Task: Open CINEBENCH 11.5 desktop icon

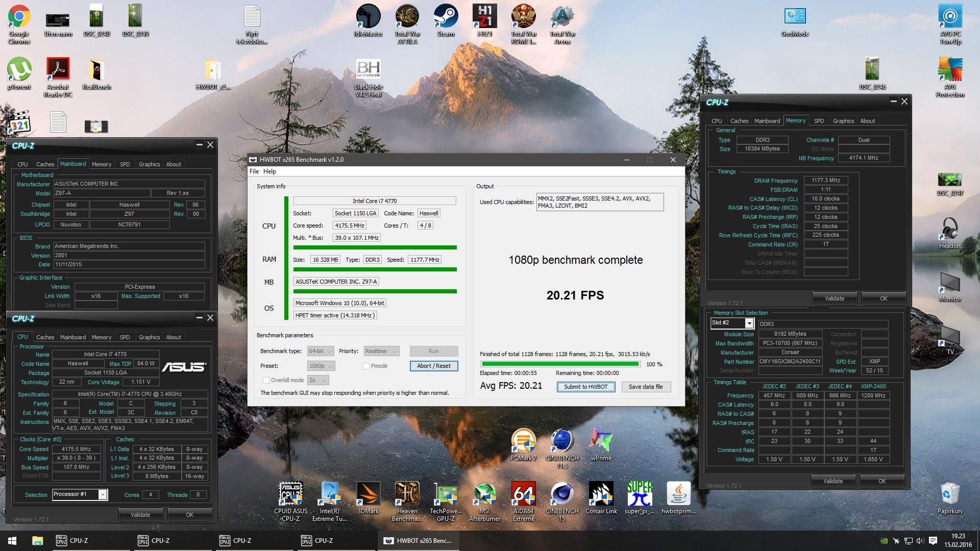Action: 562,448
